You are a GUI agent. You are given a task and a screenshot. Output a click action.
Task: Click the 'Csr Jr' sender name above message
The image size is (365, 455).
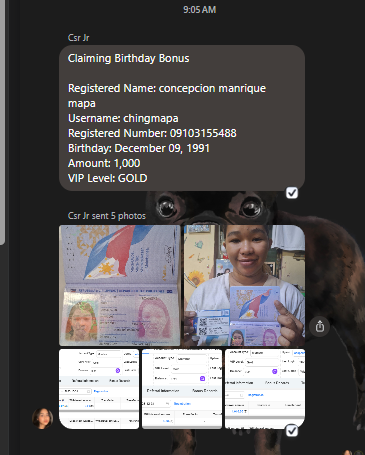click(79, 38)
